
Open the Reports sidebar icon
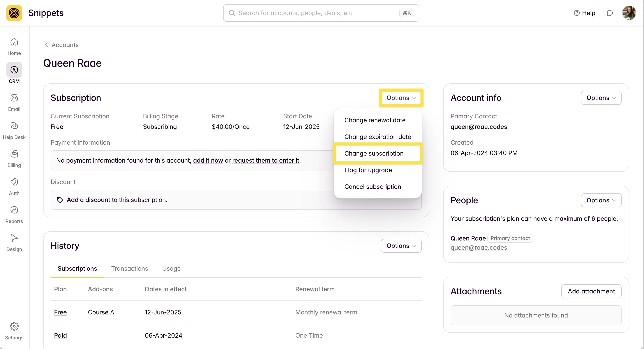click(x=14, y=210)
